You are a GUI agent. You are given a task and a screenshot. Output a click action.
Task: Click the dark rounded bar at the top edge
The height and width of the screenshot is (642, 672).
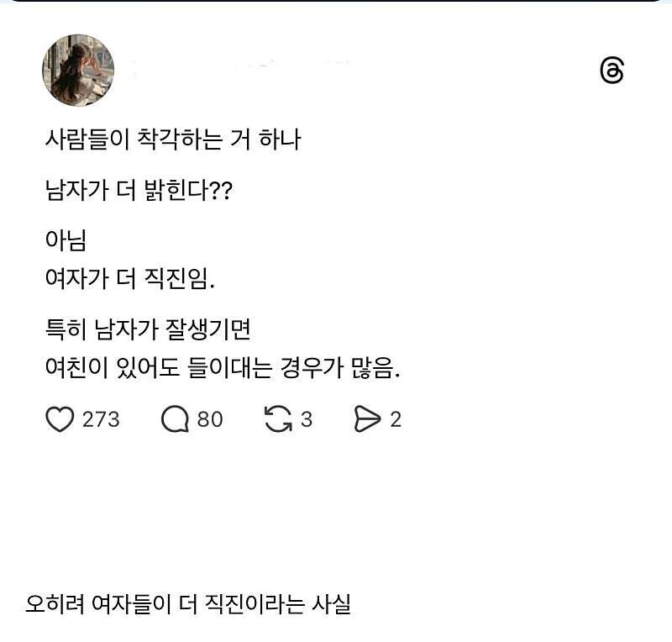[x=336, y=2]
